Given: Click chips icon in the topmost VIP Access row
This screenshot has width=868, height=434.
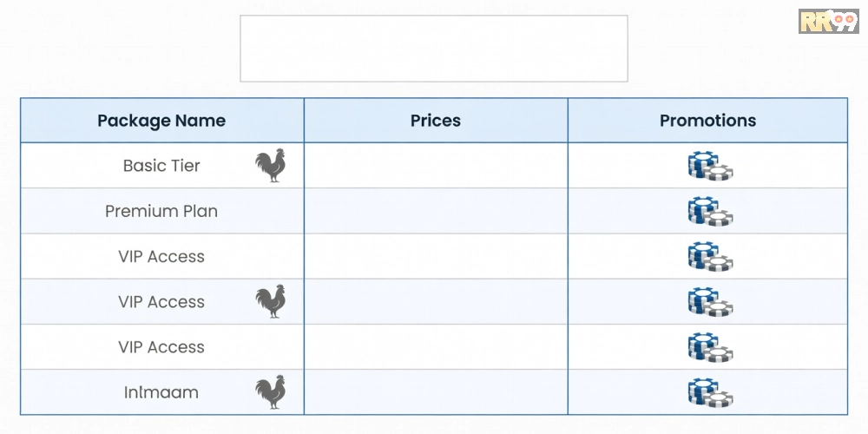Looking at the screenshot, I should tap(709, 257).
